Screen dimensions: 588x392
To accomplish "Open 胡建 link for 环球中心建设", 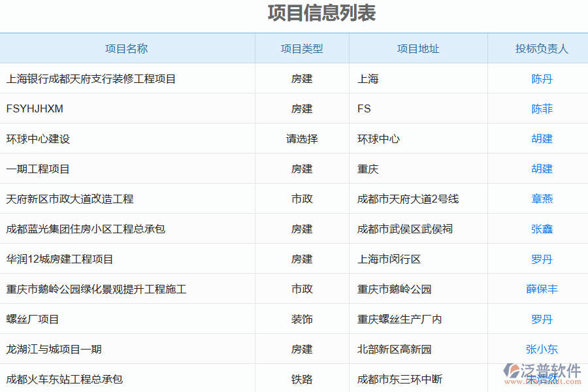I will coord(542,139).
